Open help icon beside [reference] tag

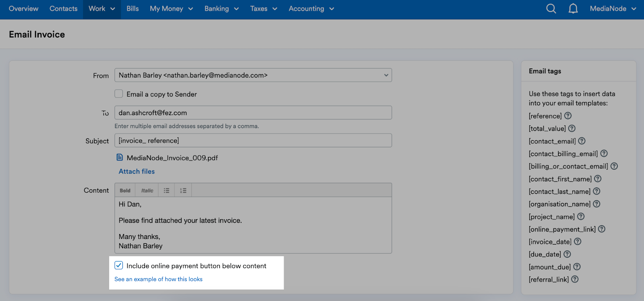tap(568, 116)
